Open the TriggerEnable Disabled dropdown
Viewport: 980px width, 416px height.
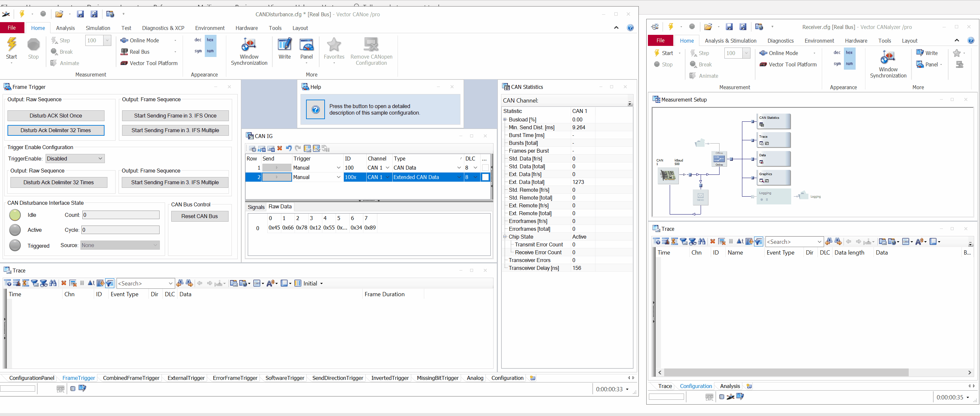click(x=75, y=159)
